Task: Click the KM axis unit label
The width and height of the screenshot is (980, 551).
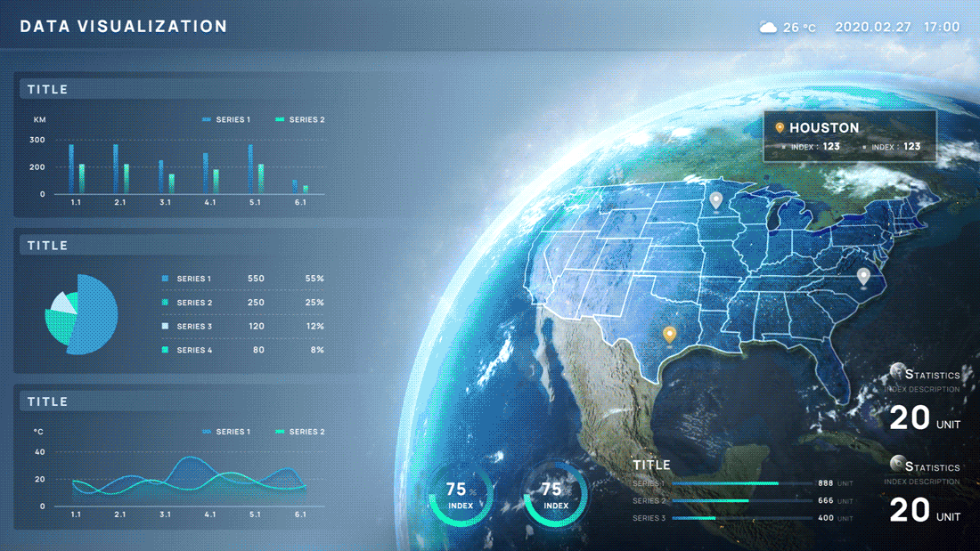Action: click(x=39, y=119)
